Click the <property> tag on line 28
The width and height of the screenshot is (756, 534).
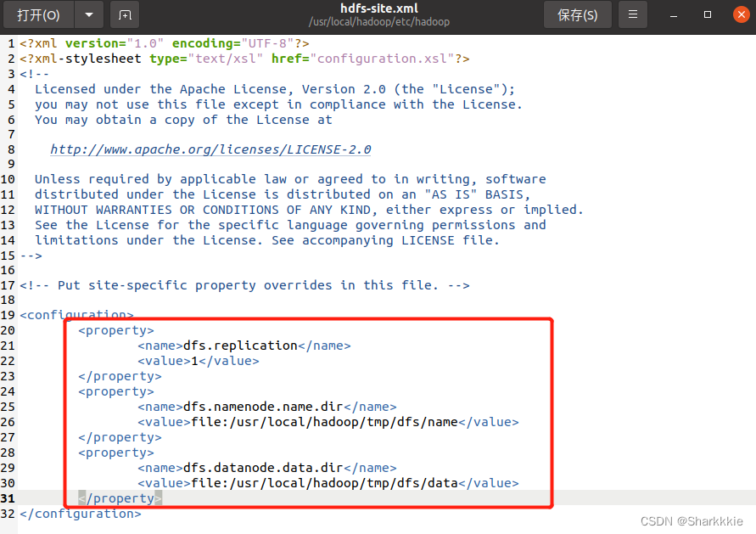(116, 453)
